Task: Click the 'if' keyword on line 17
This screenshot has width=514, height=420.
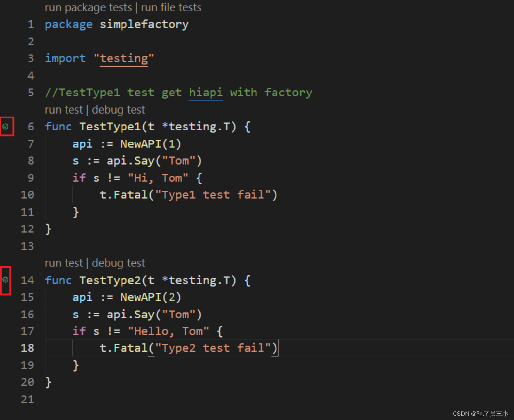Action: (79, 331)
